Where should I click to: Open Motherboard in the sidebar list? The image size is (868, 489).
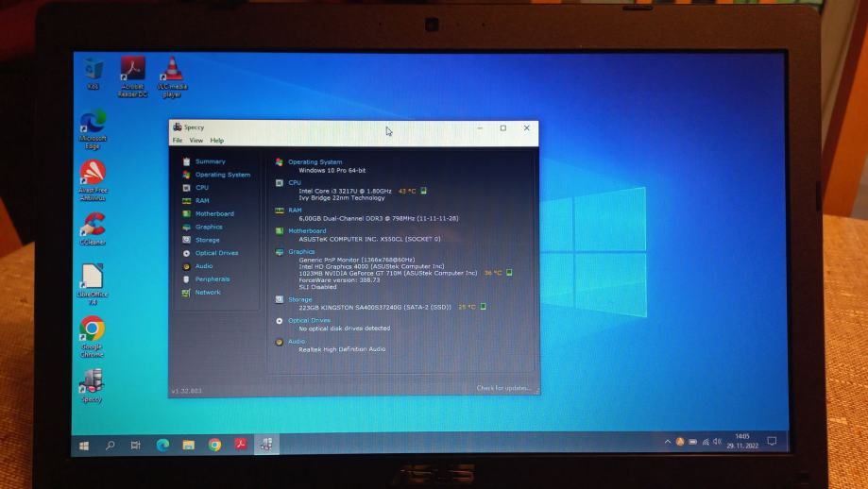(214, 213)
